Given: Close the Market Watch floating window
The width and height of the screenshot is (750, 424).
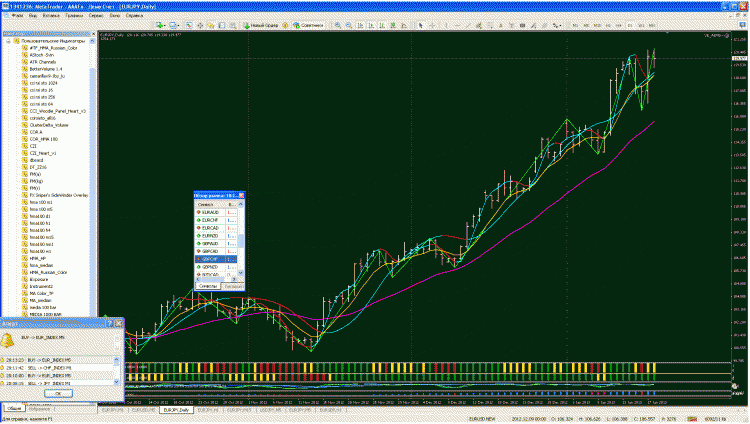Looking at the screenshot, I should (241, 196).
